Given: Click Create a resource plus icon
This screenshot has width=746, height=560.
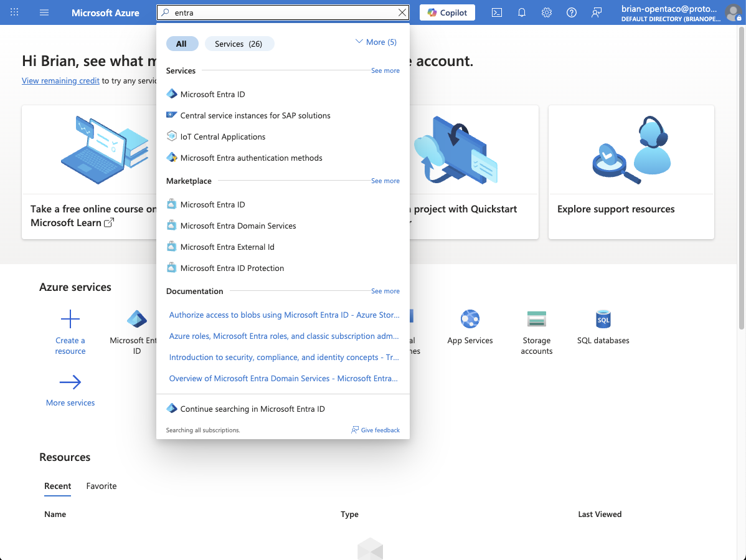Looking at the screenshot, I should pos(70,319).
